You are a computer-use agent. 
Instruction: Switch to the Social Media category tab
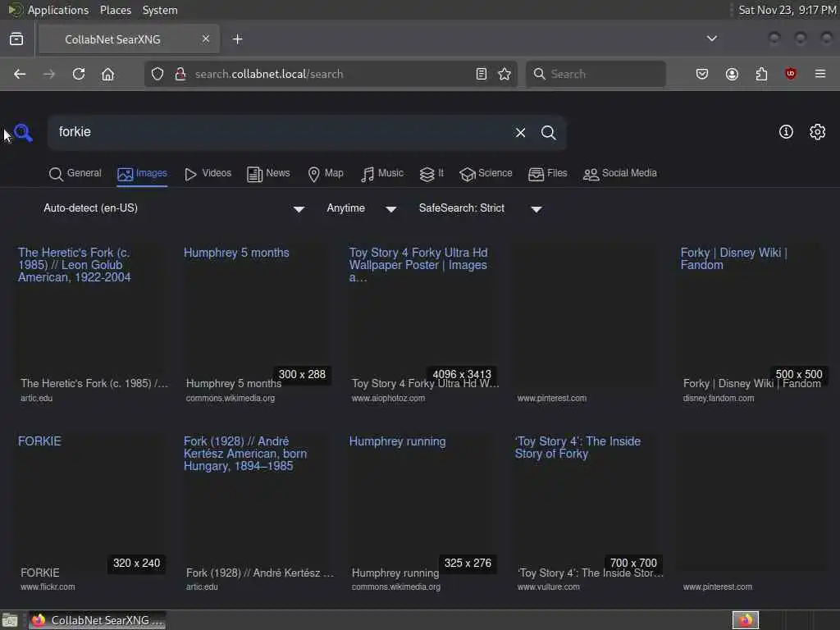620,174
